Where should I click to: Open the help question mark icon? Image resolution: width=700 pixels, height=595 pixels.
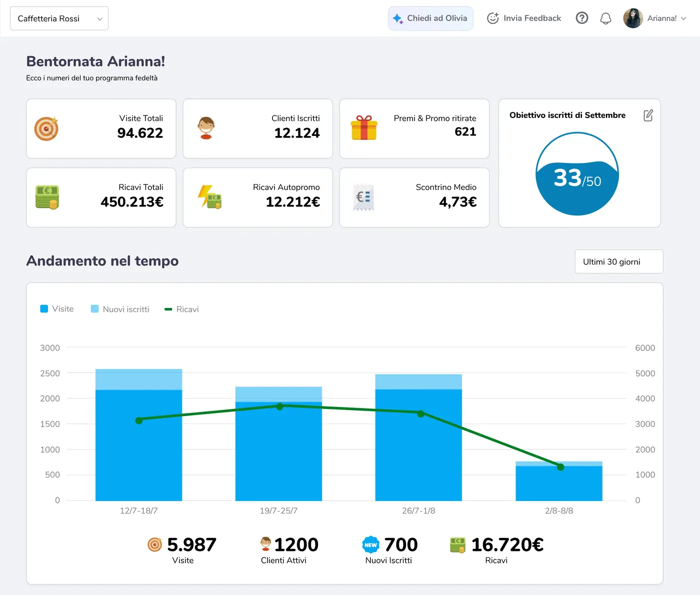582,18
